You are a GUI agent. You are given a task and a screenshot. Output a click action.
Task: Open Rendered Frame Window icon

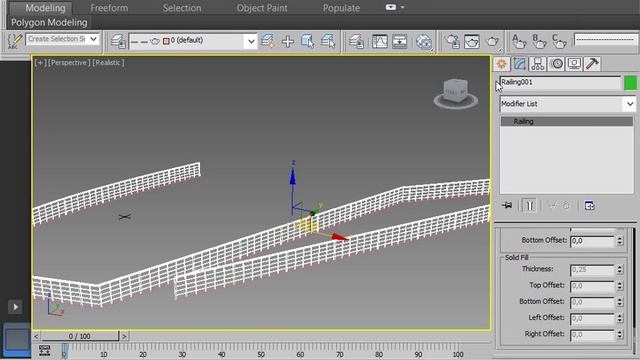pos(472,41)
